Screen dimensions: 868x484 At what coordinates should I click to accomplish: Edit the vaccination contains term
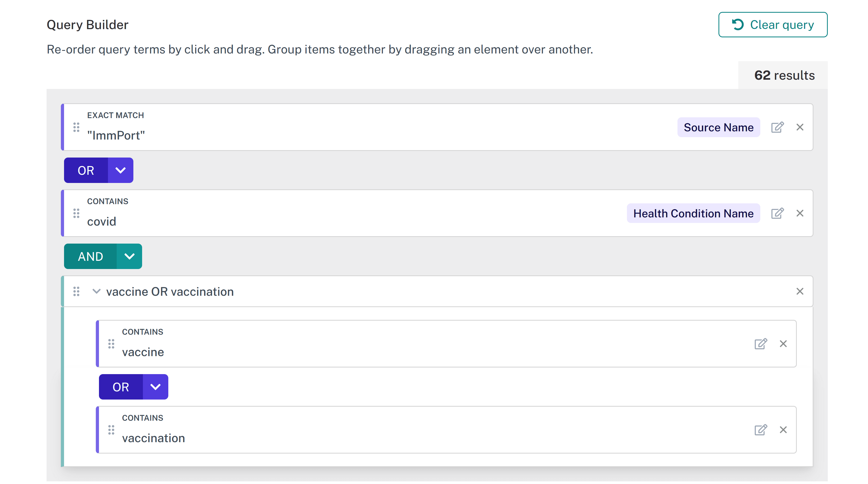coord(761,430)
